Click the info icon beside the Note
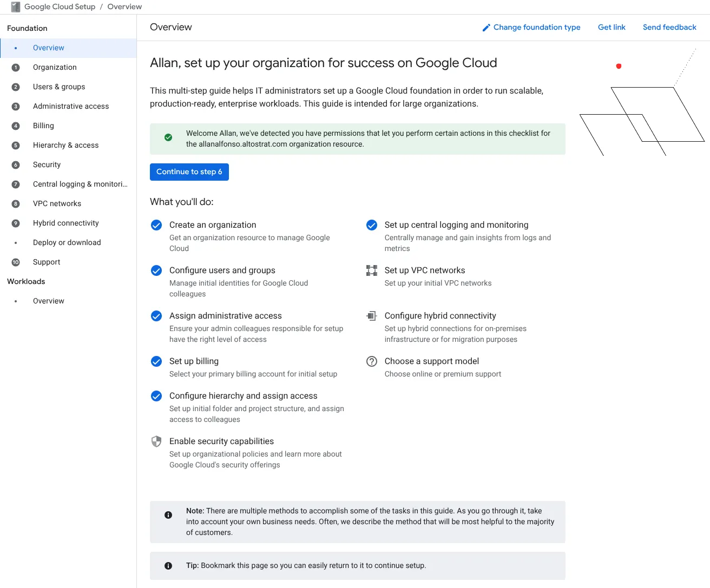Image resolution: width=710 pixels, height=588 pixels. tap(168, 515)
